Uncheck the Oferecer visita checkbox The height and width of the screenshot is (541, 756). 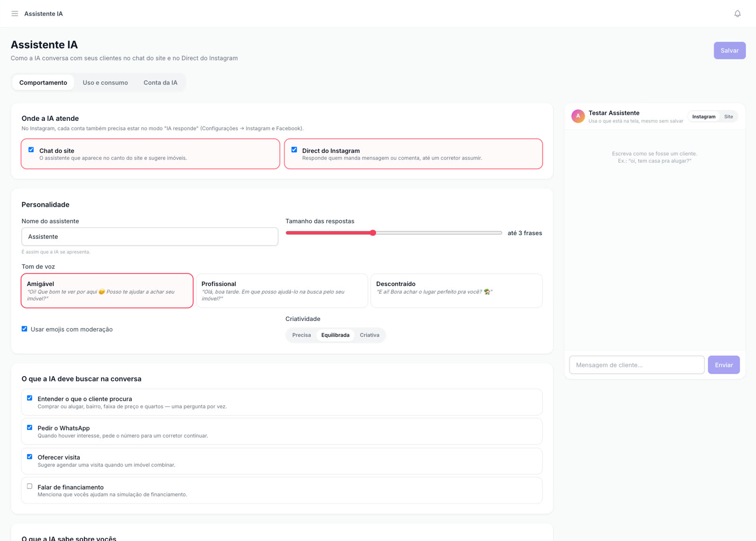tap(30, 456)
